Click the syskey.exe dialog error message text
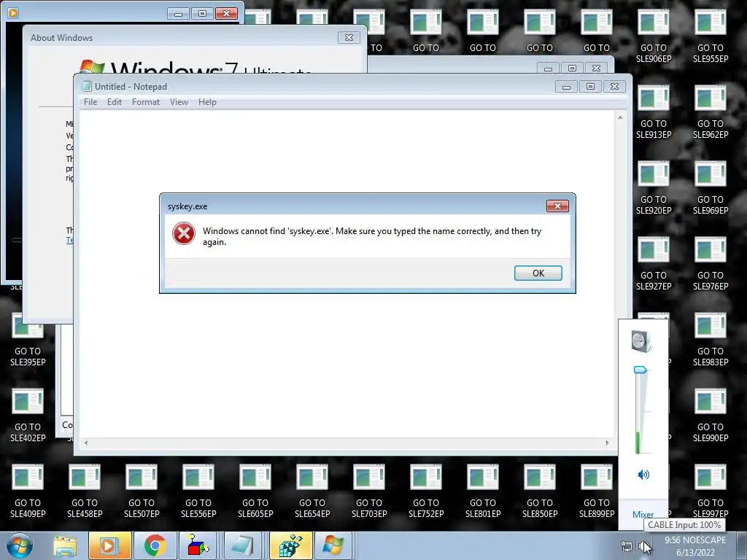 [x=372, y=236]
